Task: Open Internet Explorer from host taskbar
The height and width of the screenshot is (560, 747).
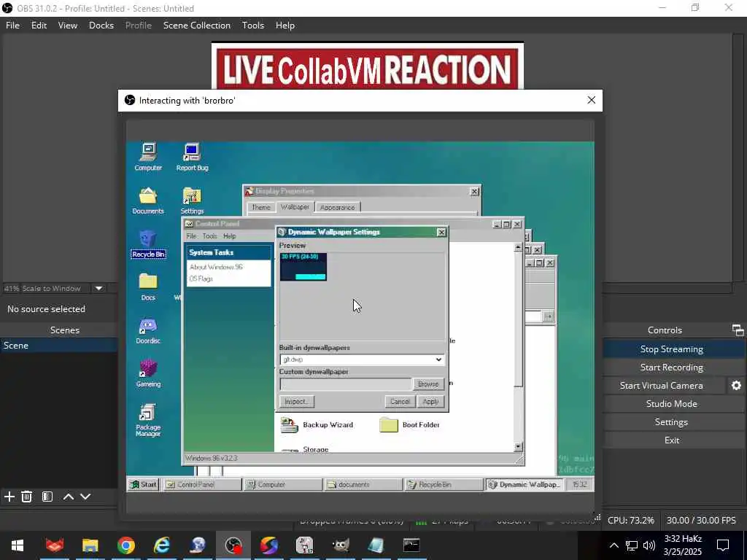Action: point(161,545)
